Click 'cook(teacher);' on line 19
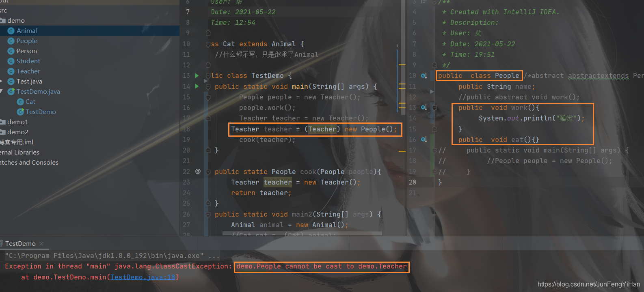 267,140
